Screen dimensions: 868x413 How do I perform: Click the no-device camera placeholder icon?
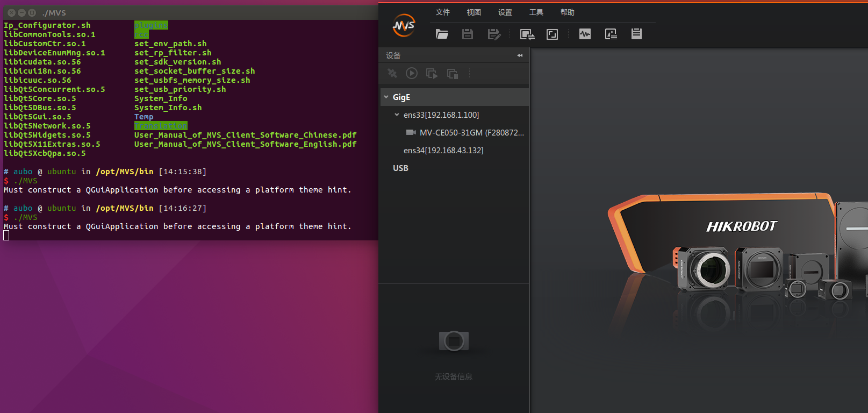[x=454, y=341]
